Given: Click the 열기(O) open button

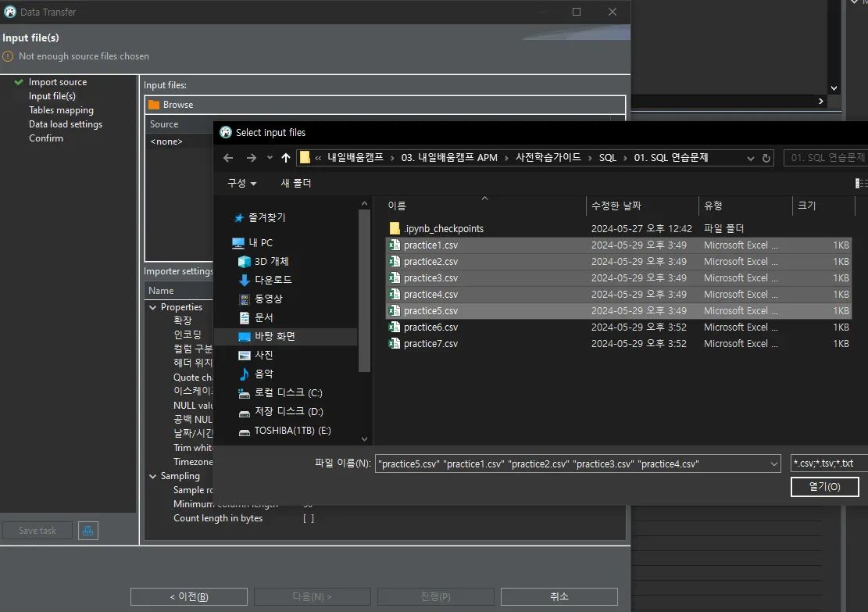Looking at the screenshot, I should (824, 487).
